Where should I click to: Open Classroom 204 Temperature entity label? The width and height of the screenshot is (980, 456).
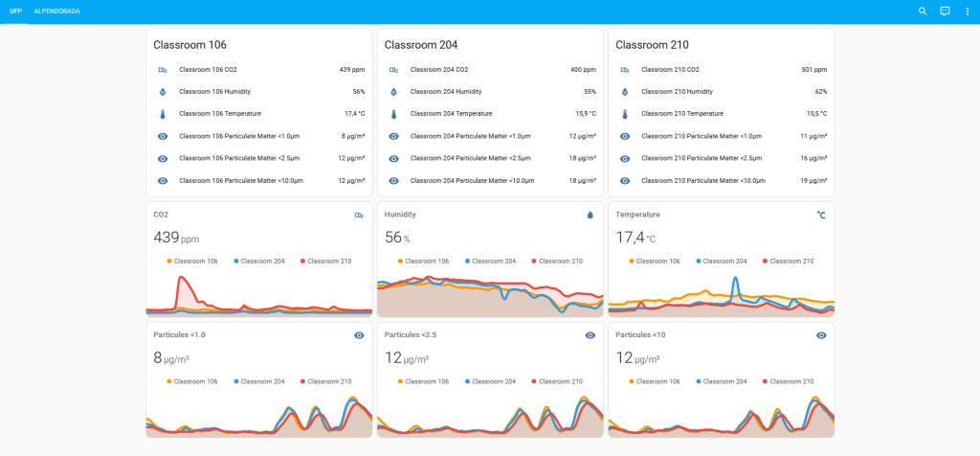coord(452,114)
